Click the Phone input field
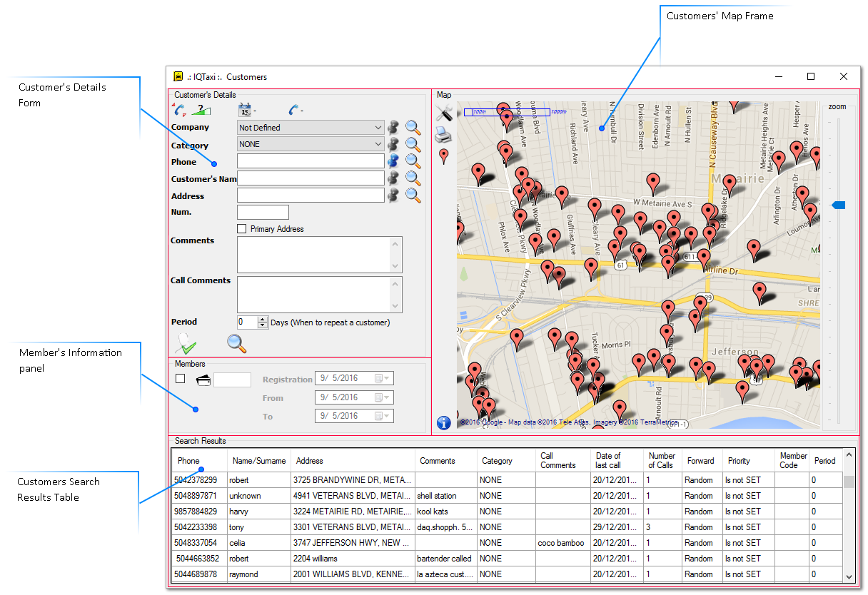The image size is (868, 595). pos(311,161)
